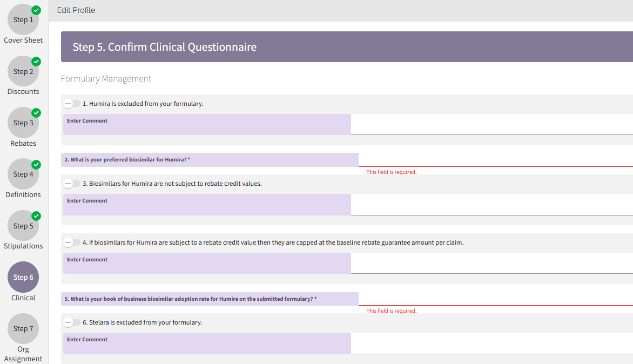
Task: Switch on question 4 rebate credit cap toggle
Action: pos(71,242)
